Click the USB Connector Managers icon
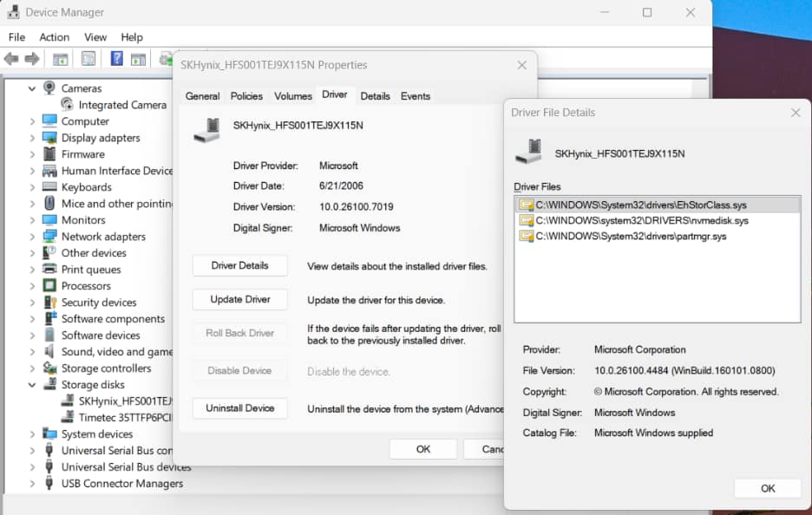 [49, 483]
